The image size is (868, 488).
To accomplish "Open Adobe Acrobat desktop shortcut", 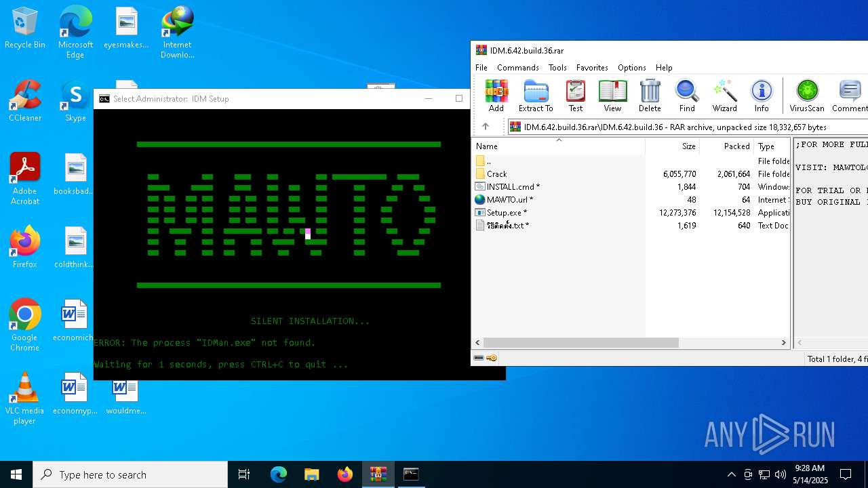I will [x=25, y=179].
